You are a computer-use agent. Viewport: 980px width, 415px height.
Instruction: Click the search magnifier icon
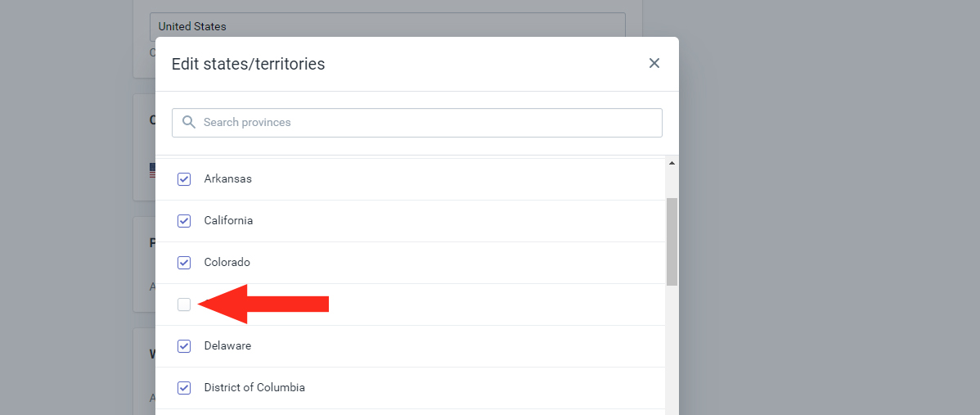(x=189, y=122)
